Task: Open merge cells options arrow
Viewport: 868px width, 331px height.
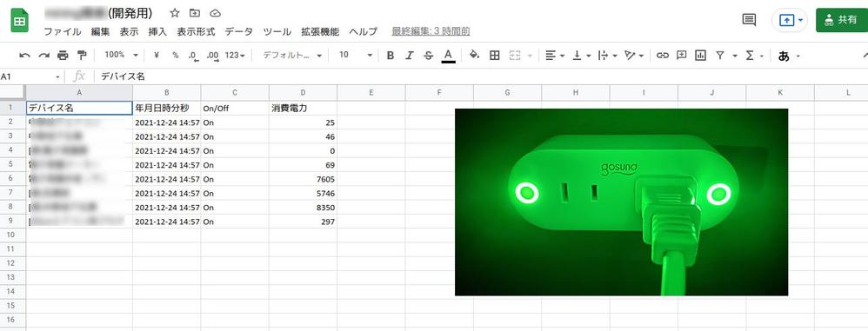Action: point(530,56)
